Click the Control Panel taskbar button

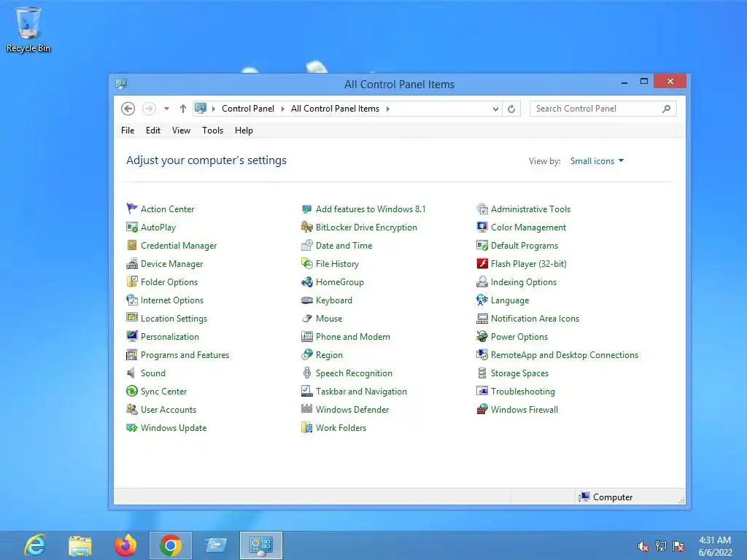tap(261, 545)
